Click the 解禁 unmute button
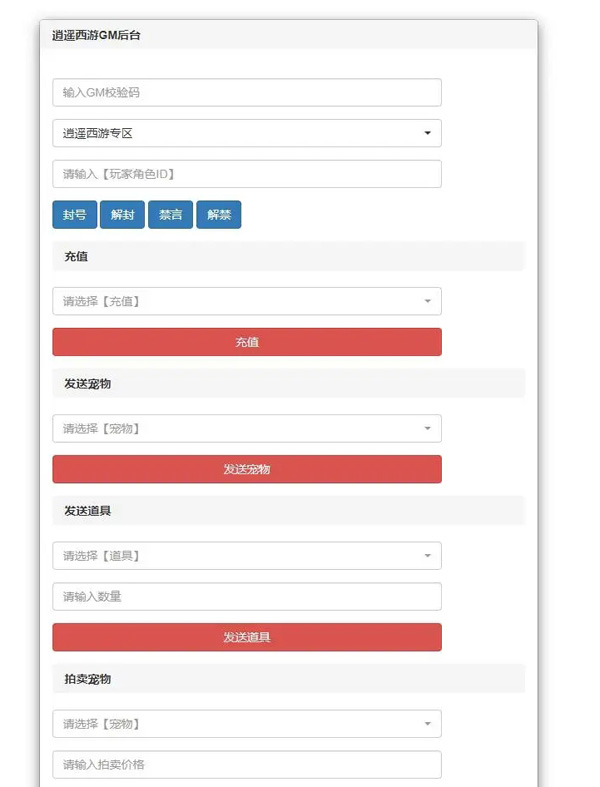Image resolution: width=600 pixels, height=787 pixels. click(218, 215)
